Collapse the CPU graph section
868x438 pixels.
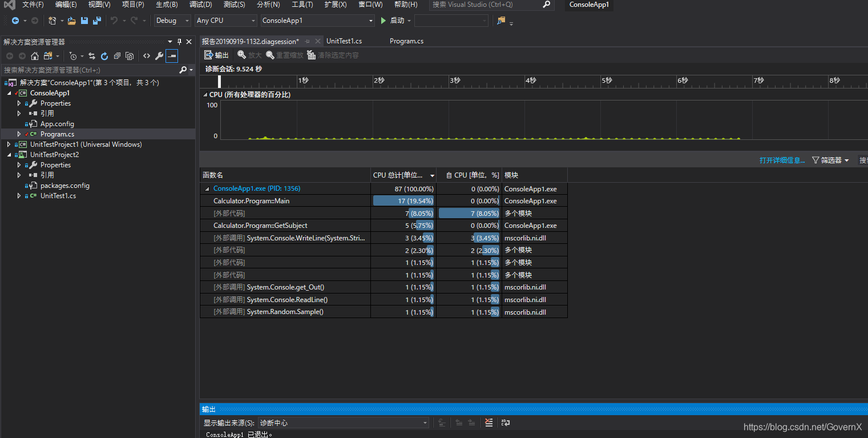coord(205,95)
